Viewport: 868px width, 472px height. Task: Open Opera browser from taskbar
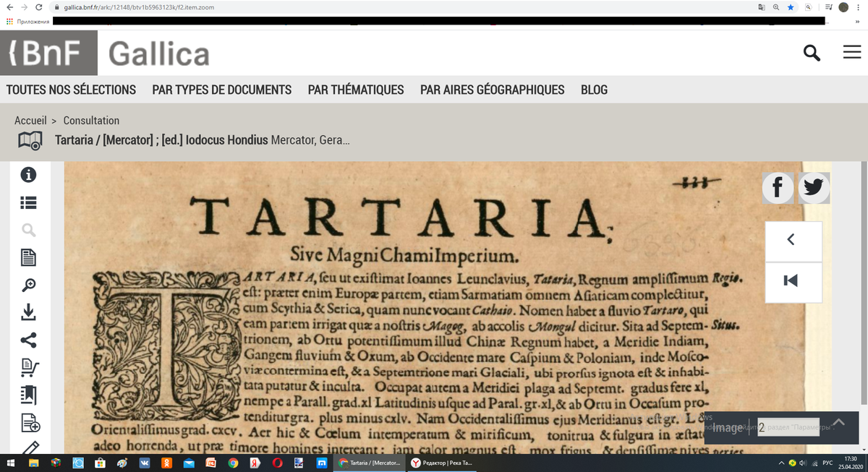click(x=278, y=463)
